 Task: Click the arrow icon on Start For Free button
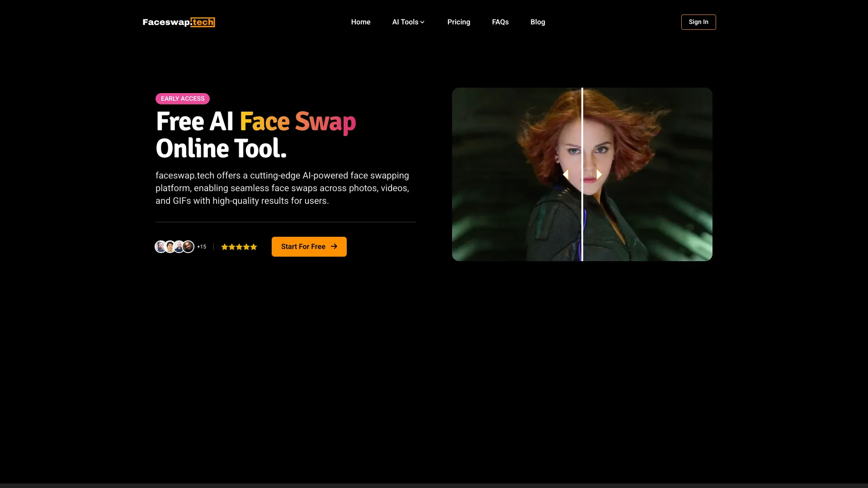coord(334,247)
